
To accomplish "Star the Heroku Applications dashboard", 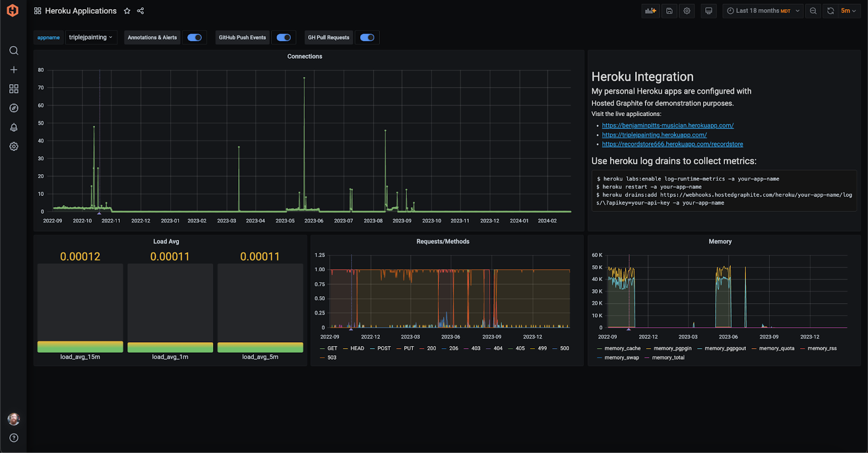I will (127, 11).
